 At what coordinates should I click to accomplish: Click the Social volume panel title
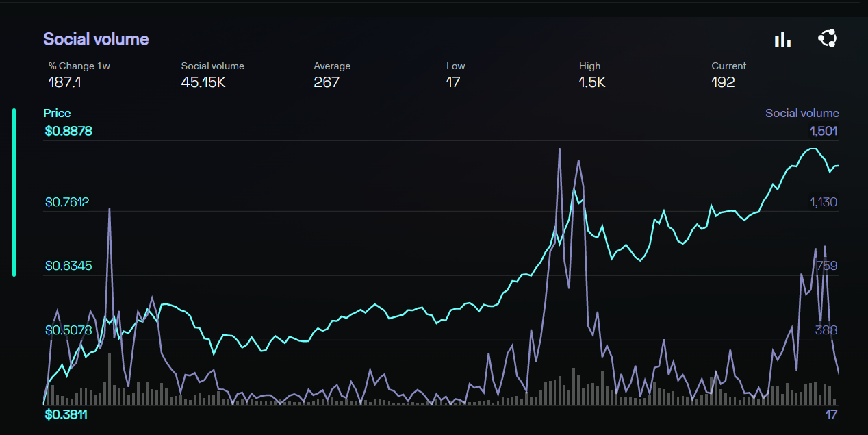[96, 39]
